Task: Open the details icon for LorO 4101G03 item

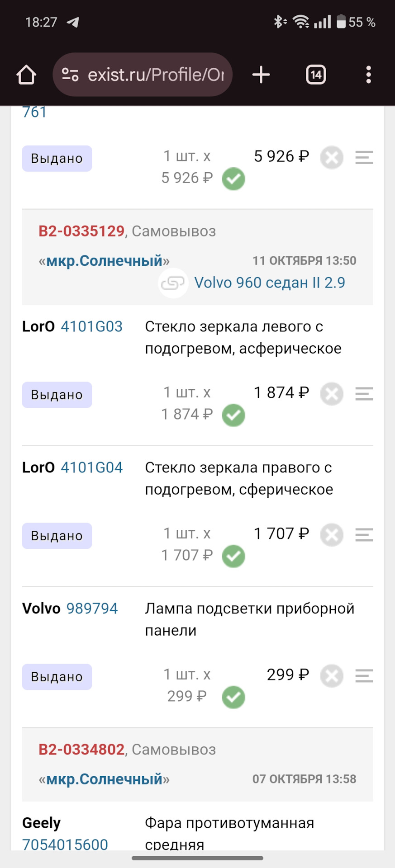Action: click(x=364, y=394)
